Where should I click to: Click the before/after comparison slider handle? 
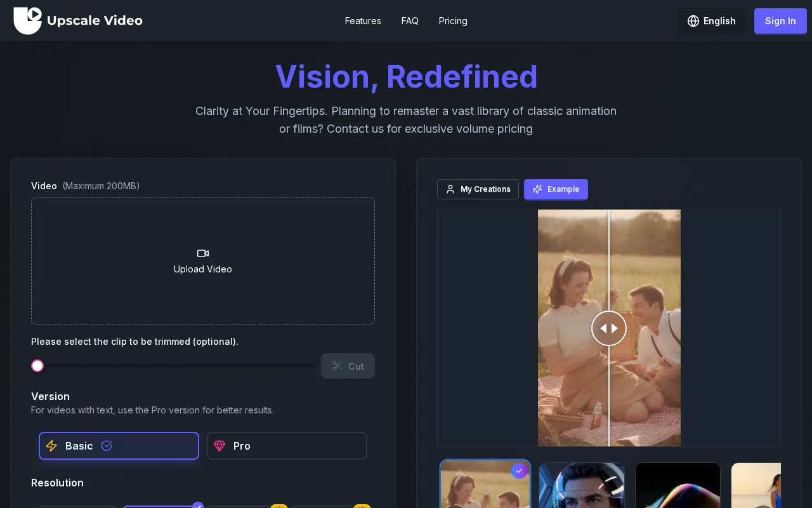609,328
